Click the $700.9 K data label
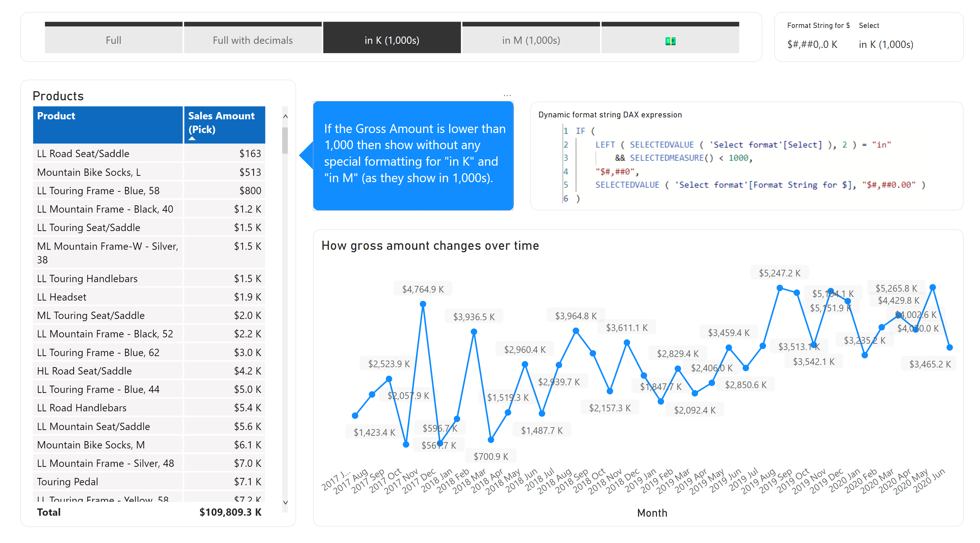Image resolution: width=980 pixels, height=543 pixels. point(491,456)
